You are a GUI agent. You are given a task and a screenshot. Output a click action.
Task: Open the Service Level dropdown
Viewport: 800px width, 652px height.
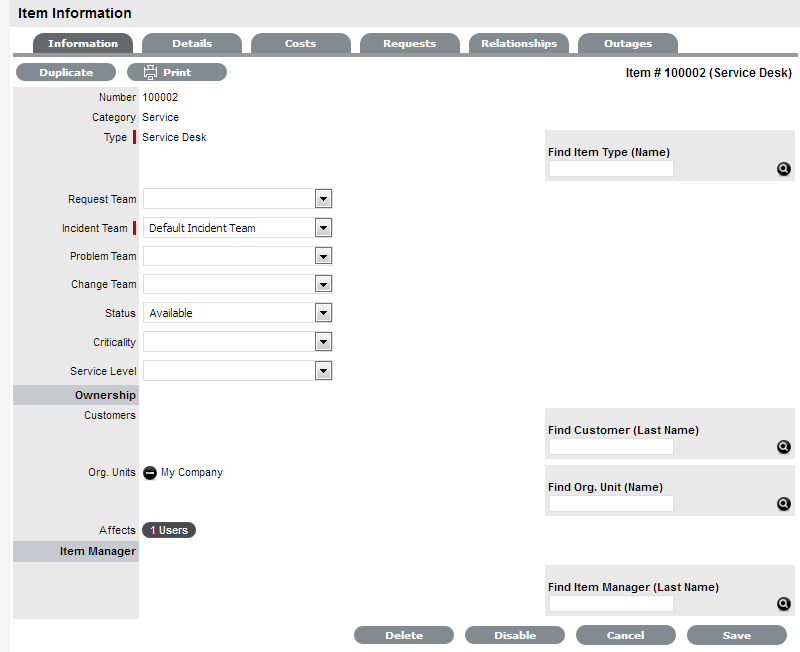coord(238,371)
